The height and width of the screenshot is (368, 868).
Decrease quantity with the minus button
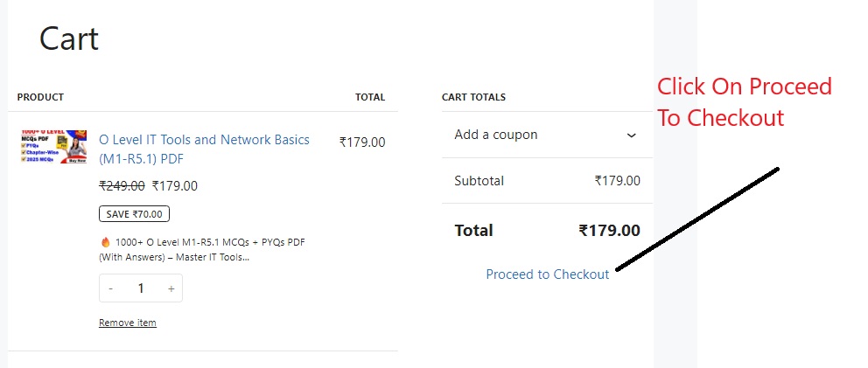pos(111,288)
